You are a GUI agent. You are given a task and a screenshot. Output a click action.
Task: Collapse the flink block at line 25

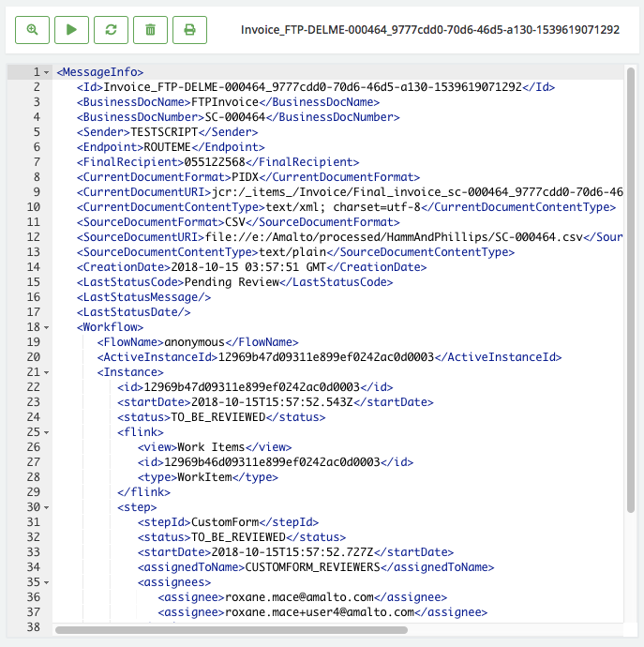point(47,432)
